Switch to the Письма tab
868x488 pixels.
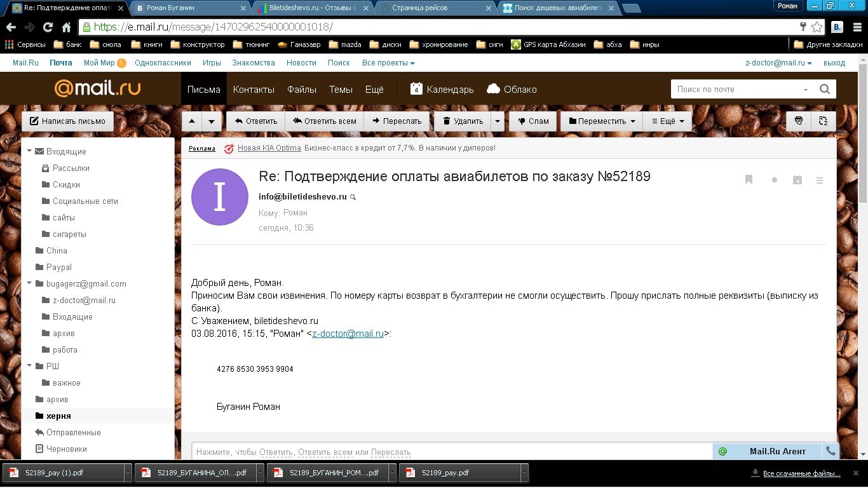(204, 90)
